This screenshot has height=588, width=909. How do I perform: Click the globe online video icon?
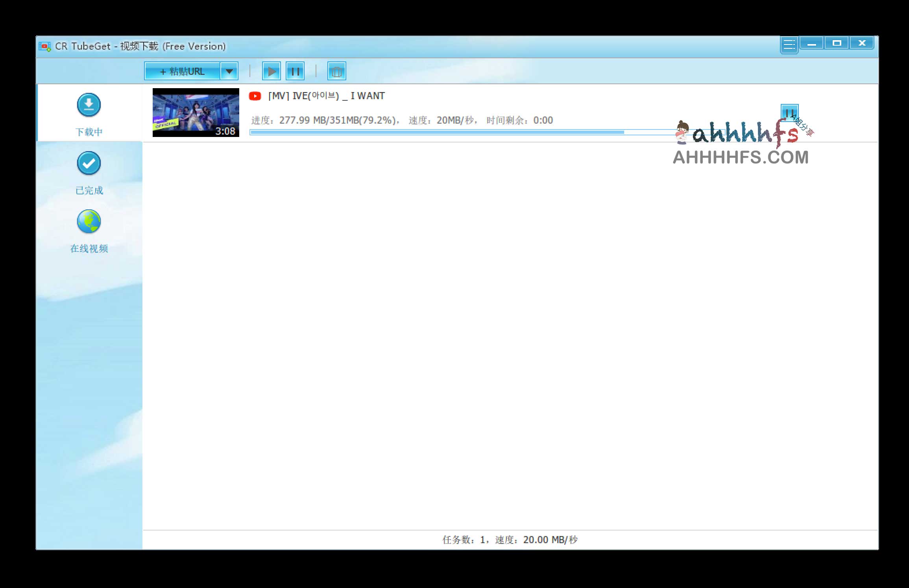89,221
